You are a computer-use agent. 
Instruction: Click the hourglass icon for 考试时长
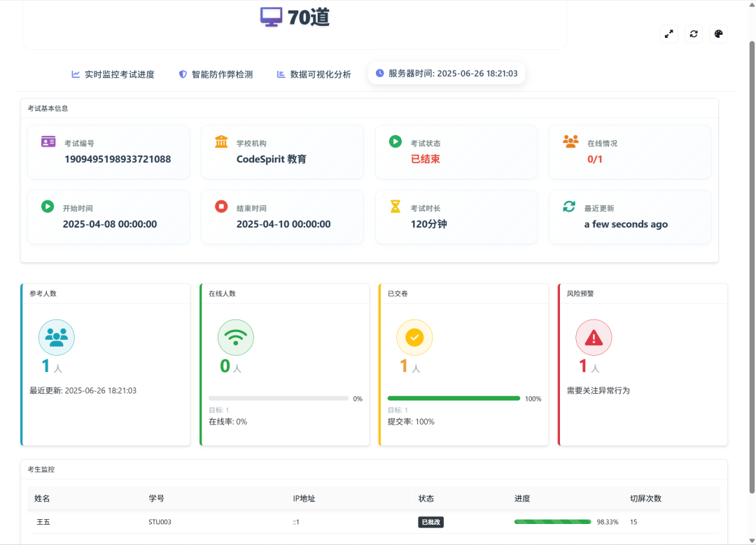(395, 207)
